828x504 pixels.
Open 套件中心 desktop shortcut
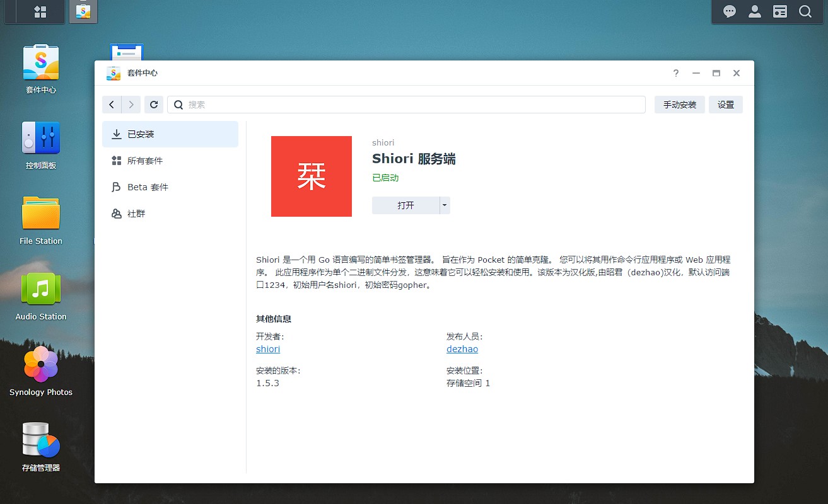[x=41, y=69]
